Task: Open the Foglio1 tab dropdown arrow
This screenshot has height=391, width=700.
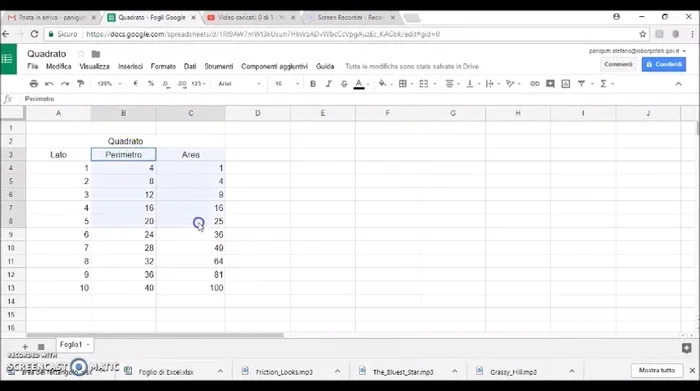Action: pyautogui.click(x=88, y=345)
